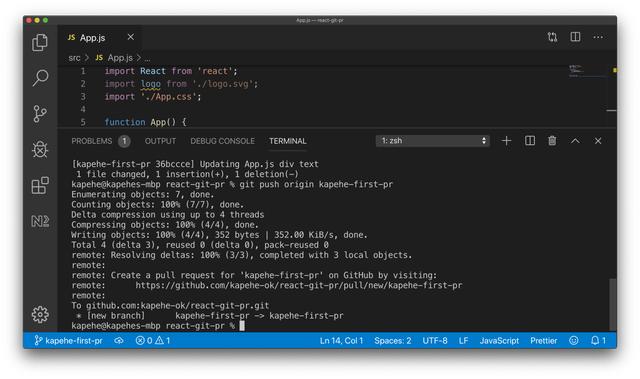The height and width of the screenshot is (379, 640).
Task: Close the terminal panel
Action: [598, 141]
